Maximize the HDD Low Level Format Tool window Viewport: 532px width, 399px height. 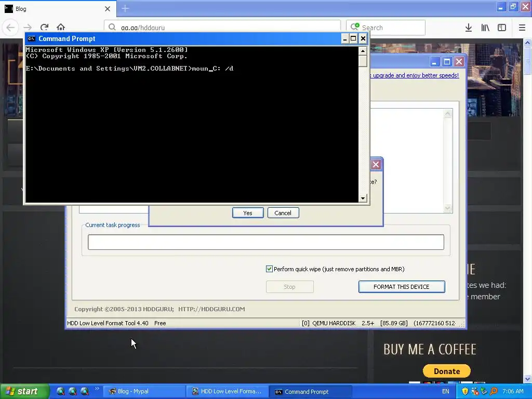pyautogui.click(x=447, y=62)
